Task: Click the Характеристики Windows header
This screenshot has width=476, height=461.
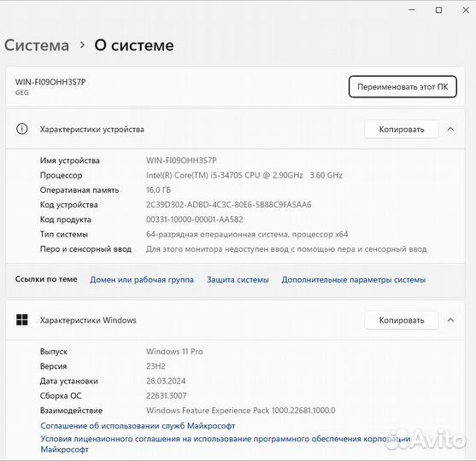Action: tap(88, 320)
